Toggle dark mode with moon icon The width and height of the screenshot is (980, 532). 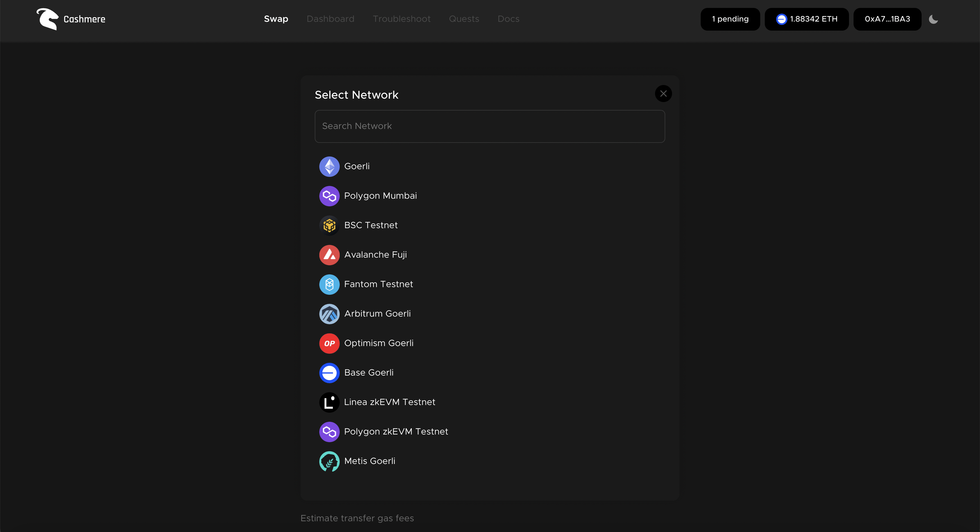click(933, 19)
